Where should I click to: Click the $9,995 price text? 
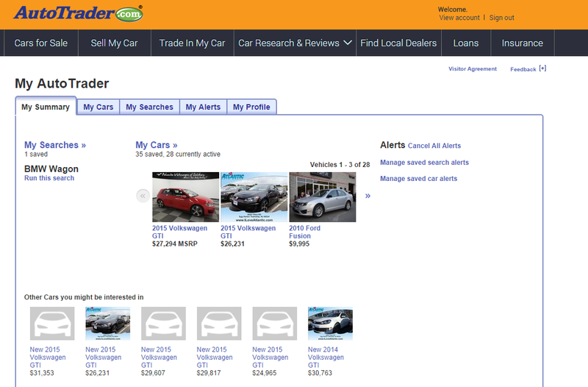[x=299, y=244]
